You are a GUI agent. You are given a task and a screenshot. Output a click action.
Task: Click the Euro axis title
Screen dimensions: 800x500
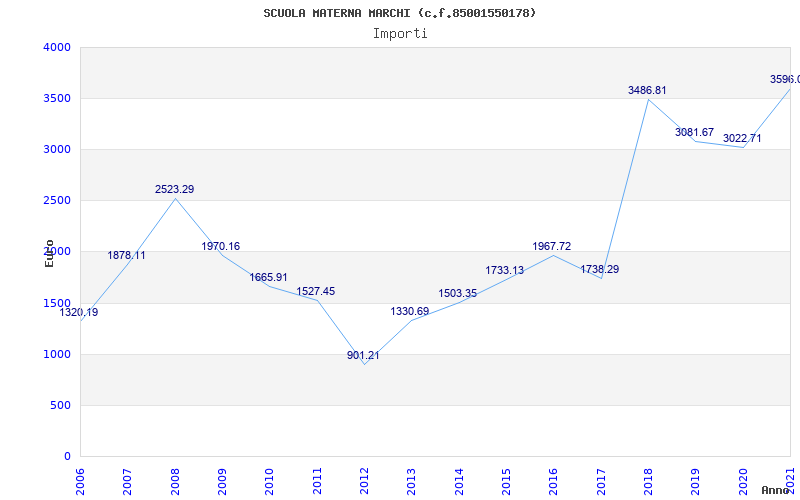pos(49,253)
